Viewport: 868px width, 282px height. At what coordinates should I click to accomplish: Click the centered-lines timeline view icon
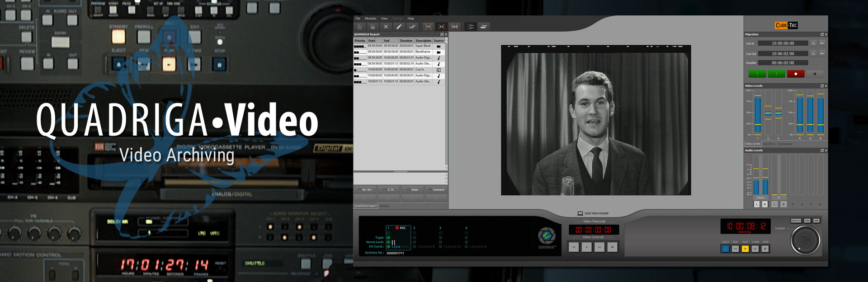[470, 27]
